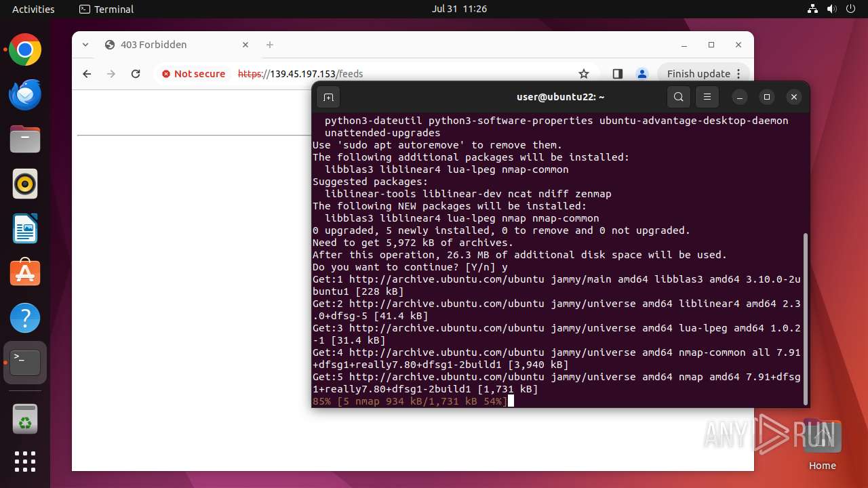Toggle Chrome side panel
Image resolution: width=868 pixels, height=488 pixels.
pos(617,74)
